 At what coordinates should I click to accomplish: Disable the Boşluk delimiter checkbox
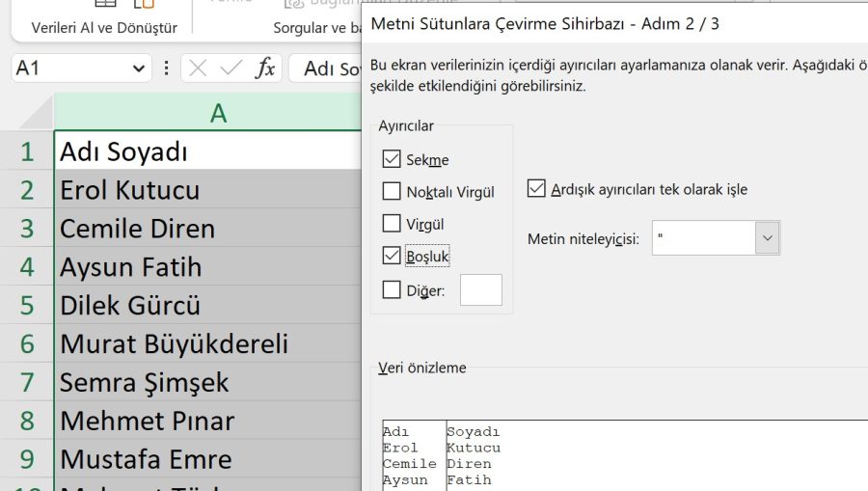(x=392, y=256)
